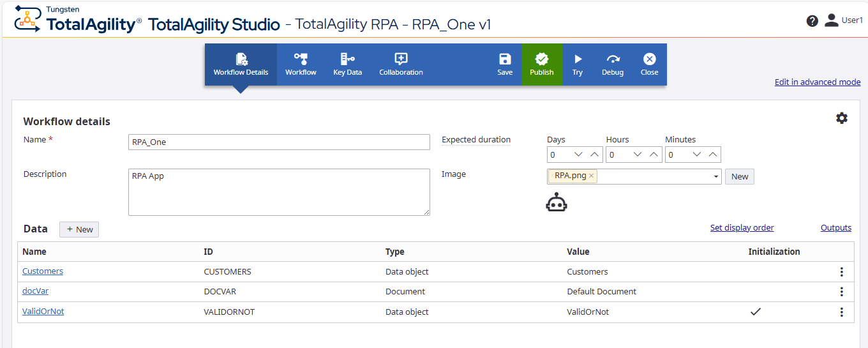Click the Try play icon

[577, 64]
